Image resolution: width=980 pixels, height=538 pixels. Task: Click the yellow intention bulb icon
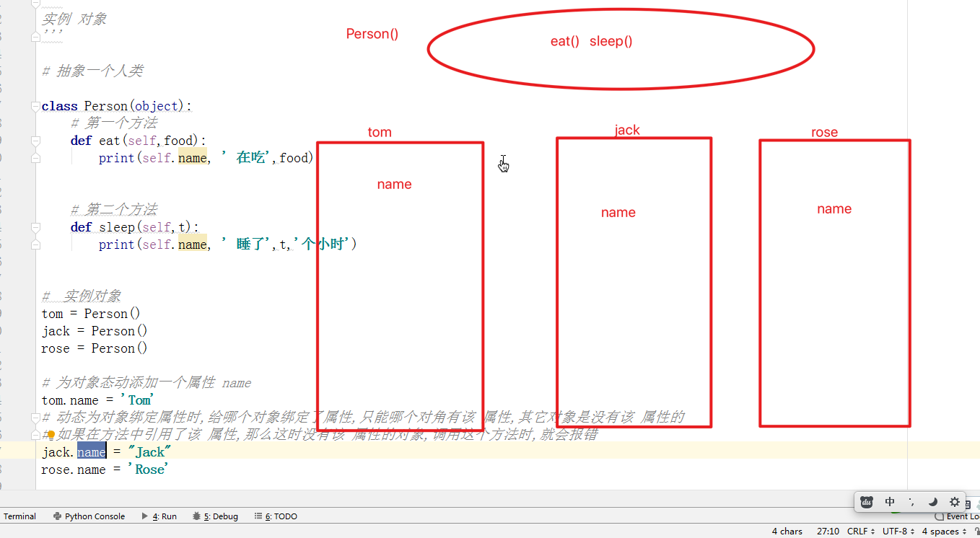coord(51,435)
